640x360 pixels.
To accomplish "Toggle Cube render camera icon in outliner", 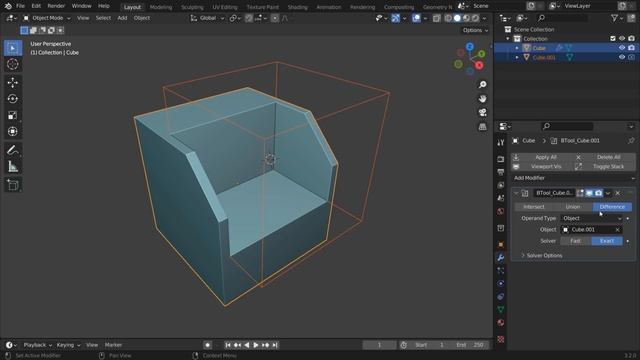I will [x=631, y=48].
